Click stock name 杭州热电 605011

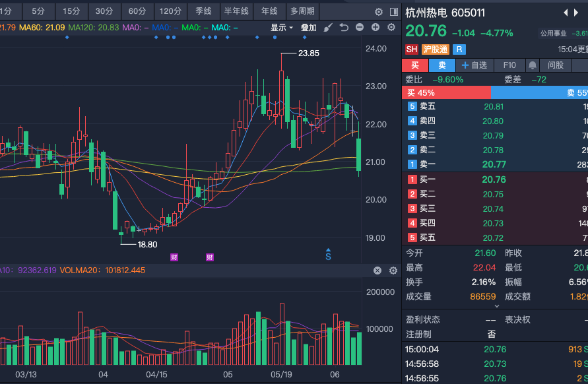pos(445,13)
